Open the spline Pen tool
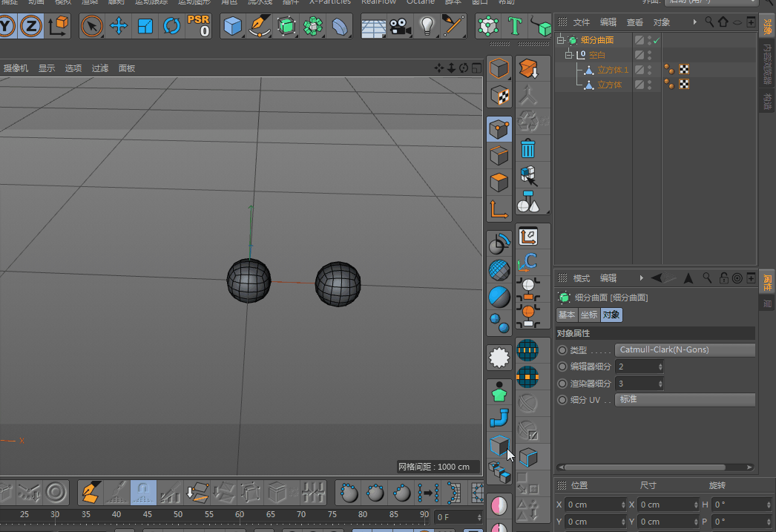Image resolution: width=776 pixels, height=532 pixels. (260, 26)
